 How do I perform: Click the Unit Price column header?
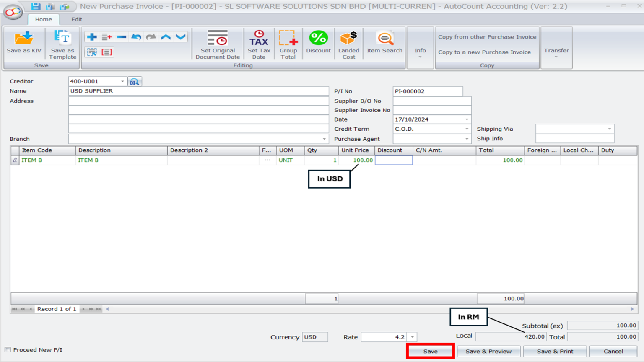pyautogui.click(x=356, y=150)
